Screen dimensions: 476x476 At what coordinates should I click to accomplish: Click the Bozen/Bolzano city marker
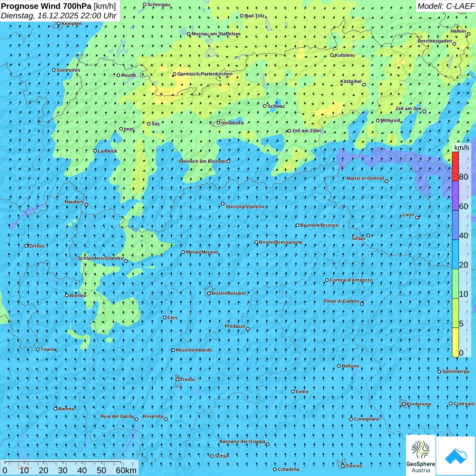point(209,293)
